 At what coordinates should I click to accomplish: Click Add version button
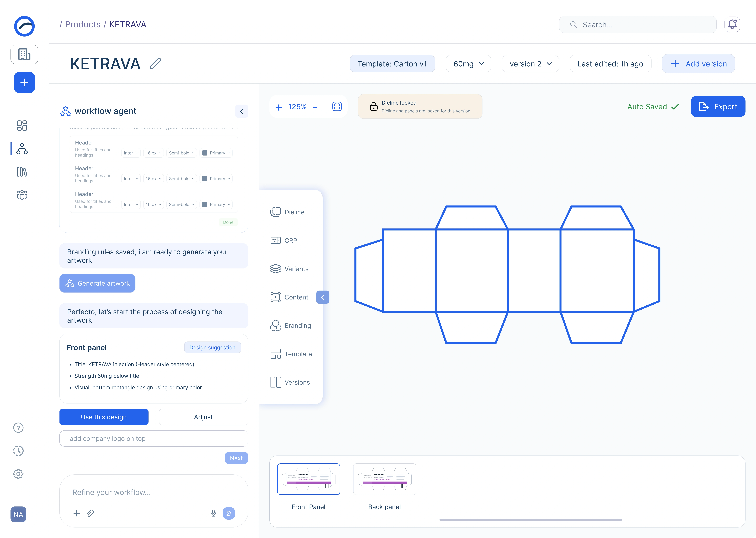click(x=698, y=64)
